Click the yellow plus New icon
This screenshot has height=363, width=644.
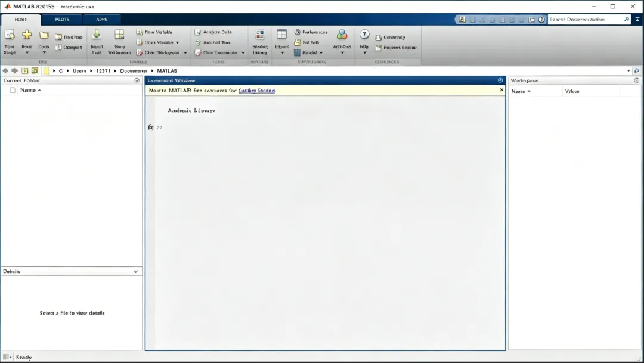click(x=27, y=35)
